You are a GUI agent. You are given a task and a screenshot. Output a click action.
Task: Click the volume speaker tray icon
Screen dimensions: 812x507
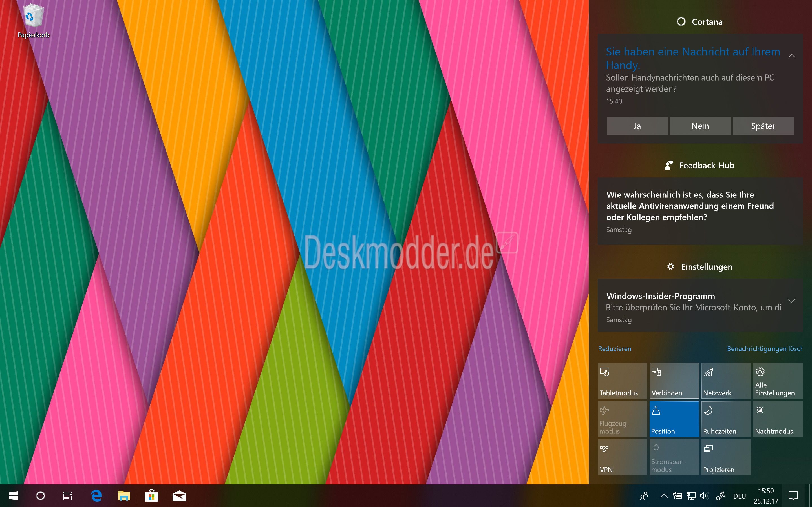pos(704,496)
